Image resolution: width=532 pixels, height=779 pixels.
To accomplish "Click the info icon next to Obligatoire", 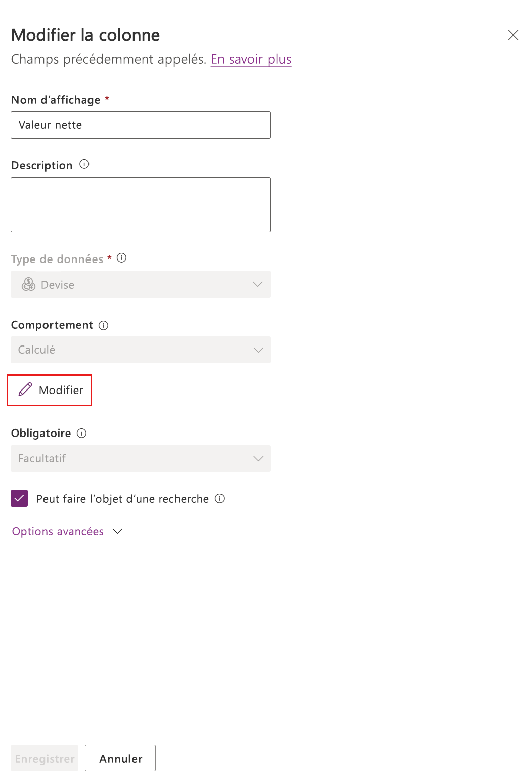I will pyautogui.click(x=81, y=433).
